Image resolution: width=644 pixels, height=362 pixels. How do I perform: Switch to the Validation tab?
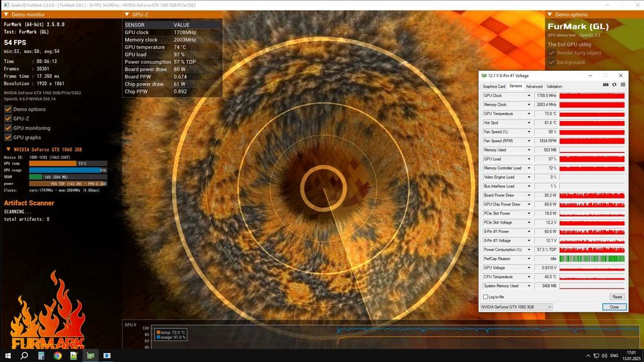point(554,86)
